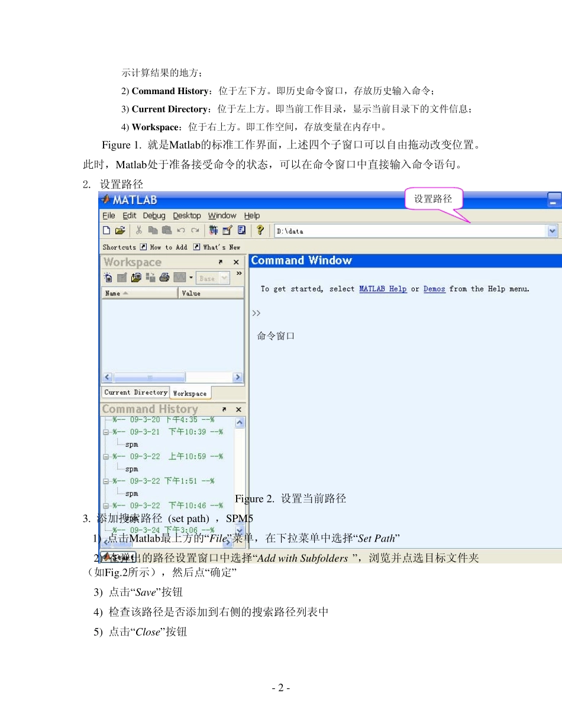Close the Command History panel
This screenshot has width=562, height=728.
coord(239,410)
